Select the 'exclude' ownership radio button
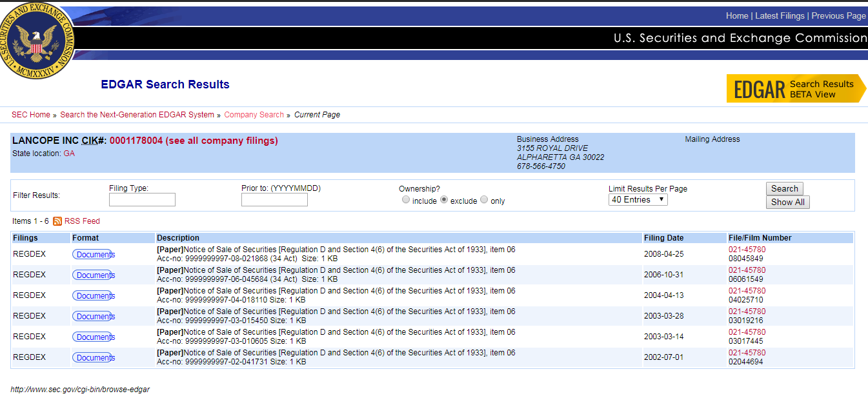 coord(443,200)
